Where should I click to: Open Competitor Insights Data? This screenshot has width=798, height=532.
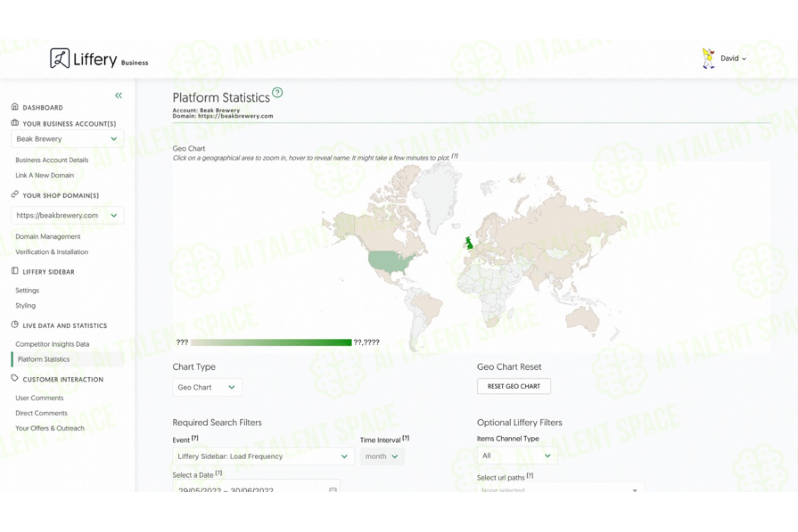pos(52,344)
